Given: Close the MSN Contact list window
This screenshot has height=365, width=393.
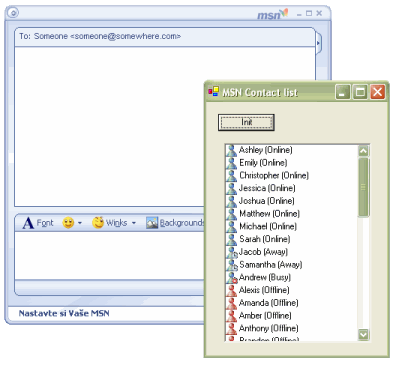Looking at the screenshot, I should (378, 92).
